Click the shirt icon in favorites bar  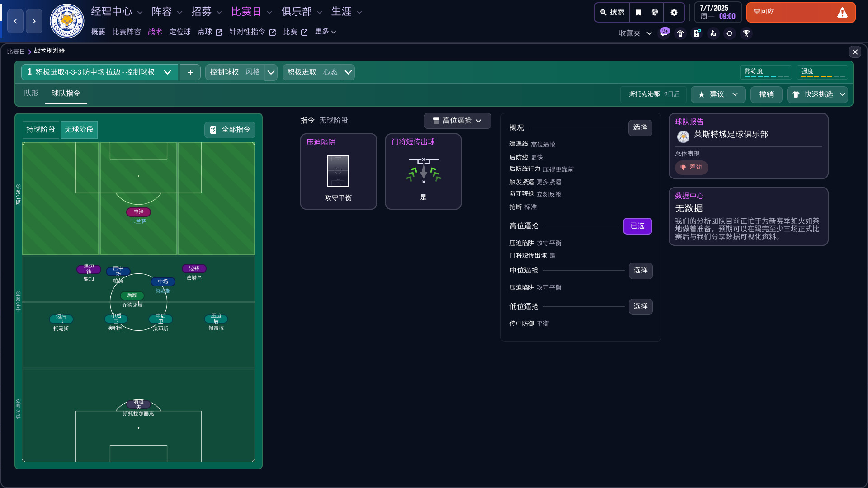tap(680, 33)
